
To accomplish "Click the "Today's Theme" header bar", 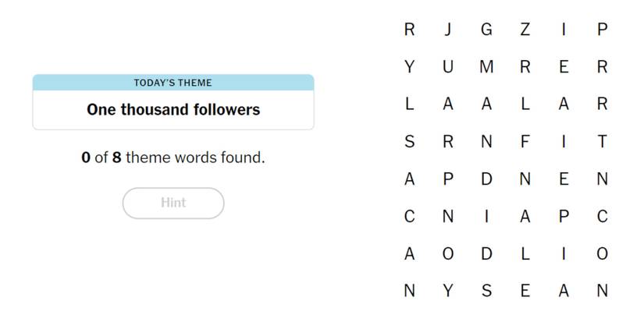I will pyautogui.click(x=173, y=83).
